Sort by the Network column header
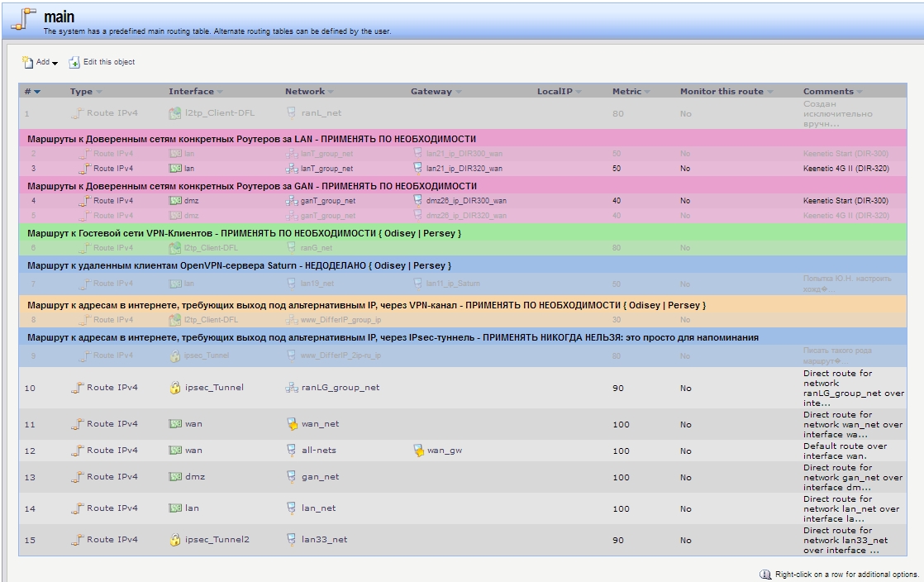Image resolution: width=924 pixels, height=582 pixels. [304, 92]
